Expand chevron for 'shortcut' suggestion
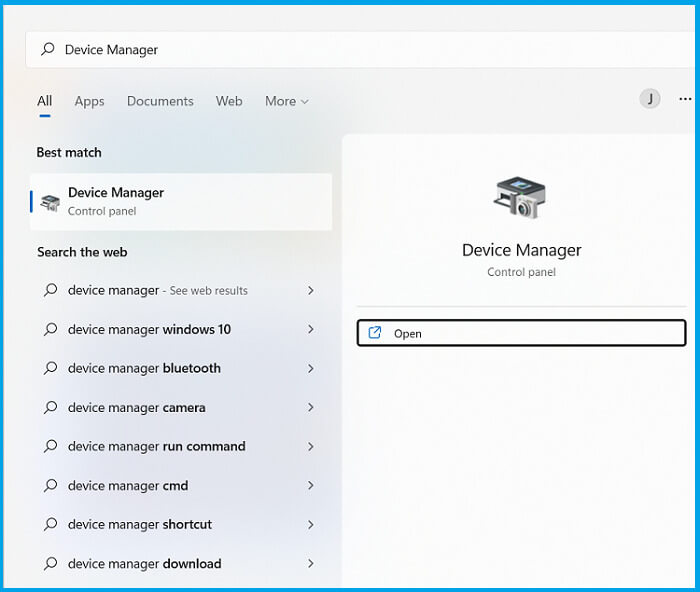This screenshot has width=700, height=592. pos(311,525)
